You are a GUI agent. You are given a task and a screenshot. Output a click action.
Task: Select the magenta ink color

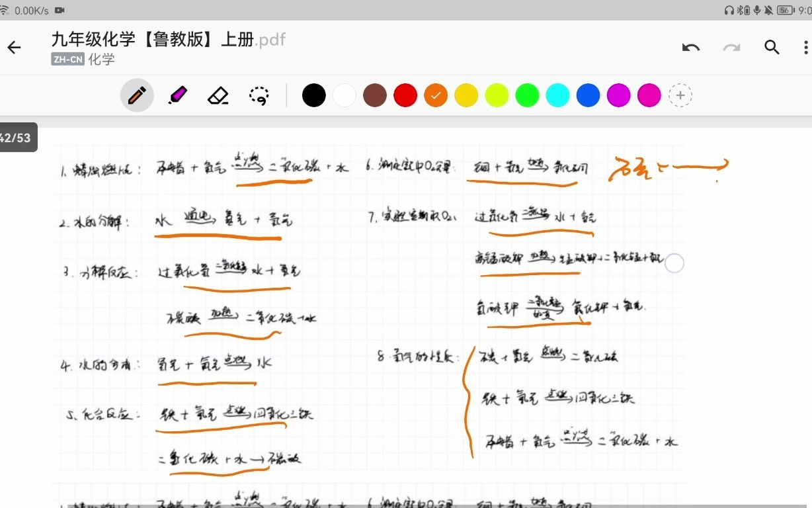coord(618,95)
